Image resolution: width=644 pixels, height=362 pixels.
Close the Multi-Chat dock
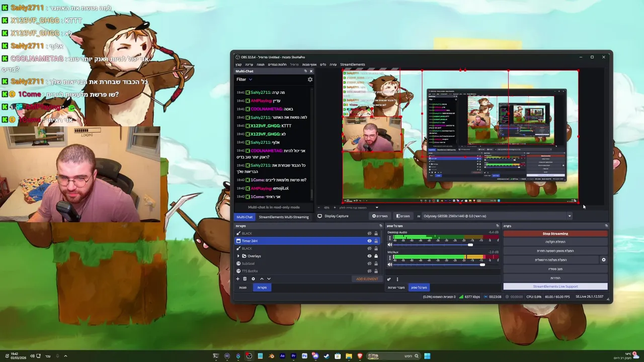point(311,71)
